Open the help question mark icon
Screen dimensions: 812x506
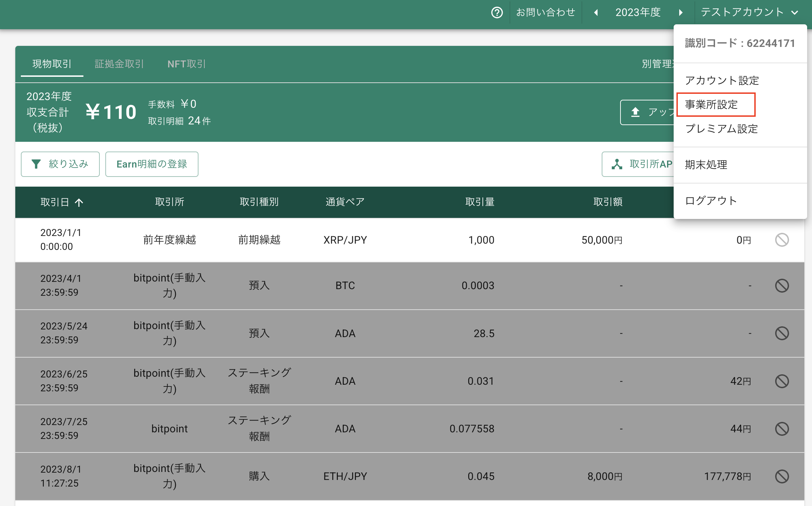point(497,13)
